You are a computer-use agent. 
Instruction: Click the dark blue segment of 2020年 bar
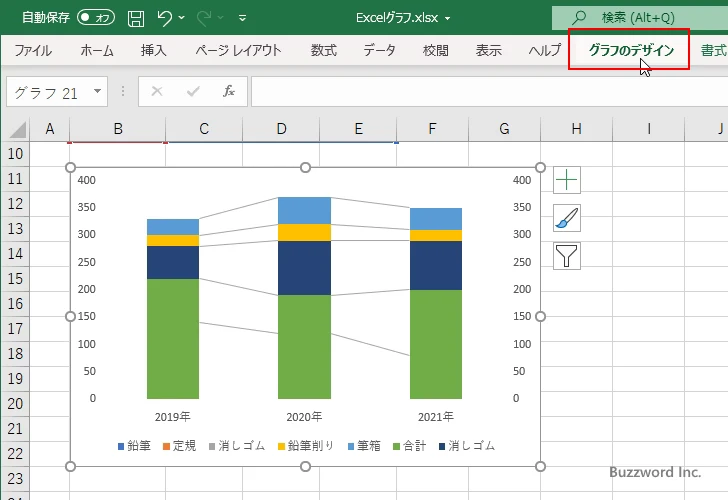pyautogui.click(x=304, y=268)
